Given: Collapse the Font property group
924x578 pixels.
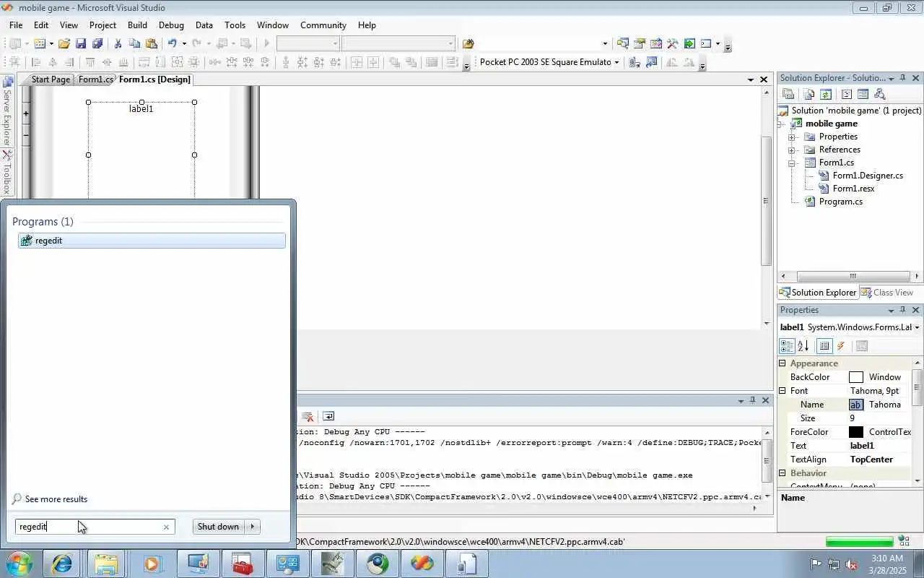Looking at the screenshot, I should pos(782,391).
